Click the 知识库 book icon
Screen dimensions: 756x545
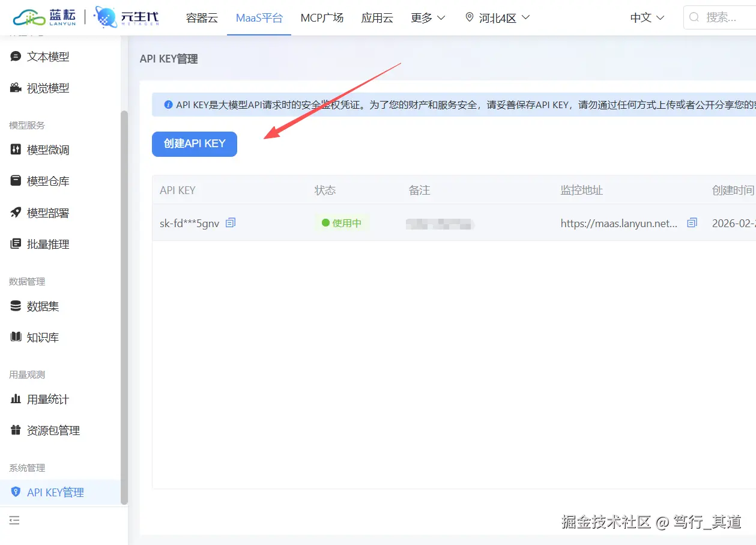(x=13, y=337)
